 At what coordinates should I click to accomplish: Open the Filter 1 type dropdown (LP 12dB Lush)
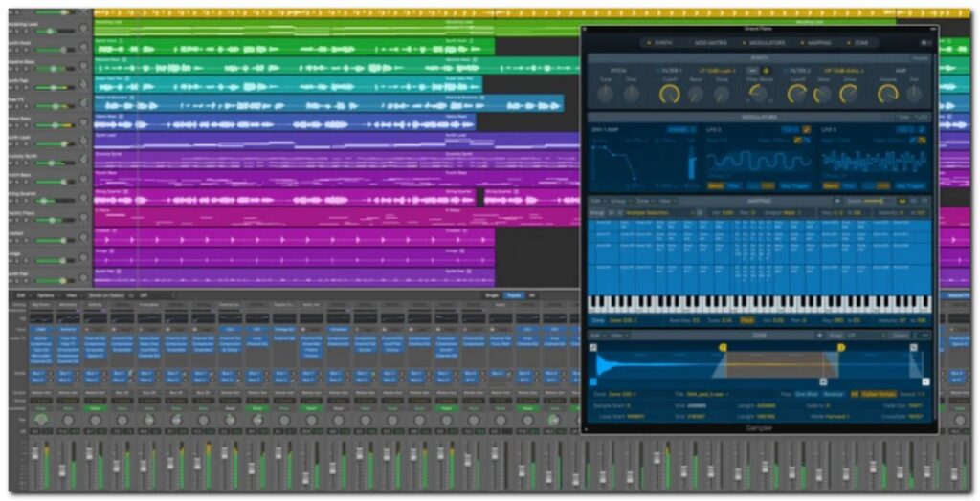(718, 71)
